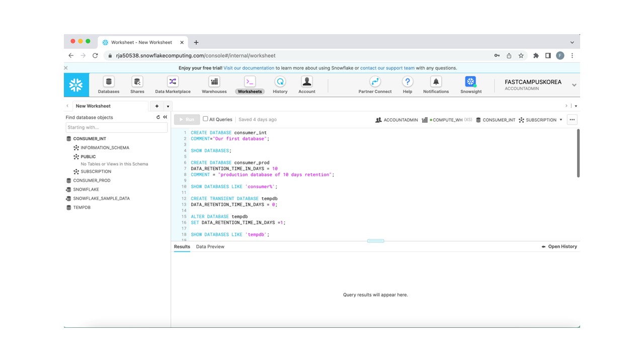The image size is (644, 362).
Task: Collapse the object browser panel
Action: click(x=165, y=117)
